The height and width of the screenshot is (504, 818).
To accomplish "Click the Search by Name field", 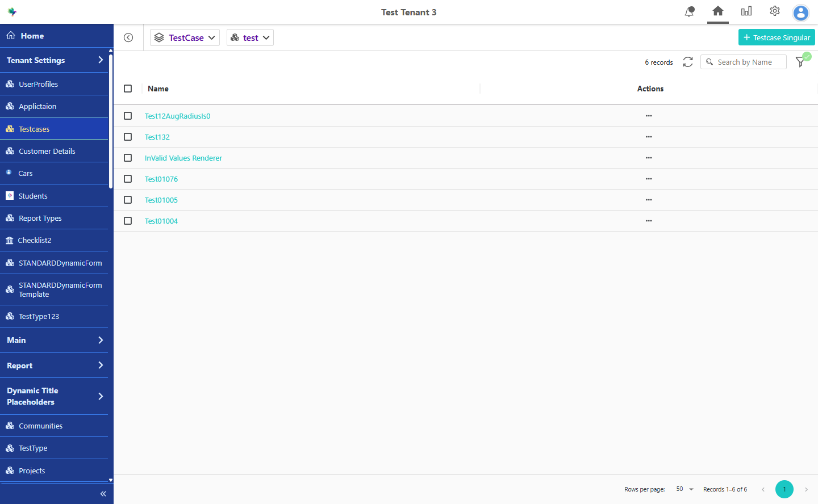I will point(744,62).
